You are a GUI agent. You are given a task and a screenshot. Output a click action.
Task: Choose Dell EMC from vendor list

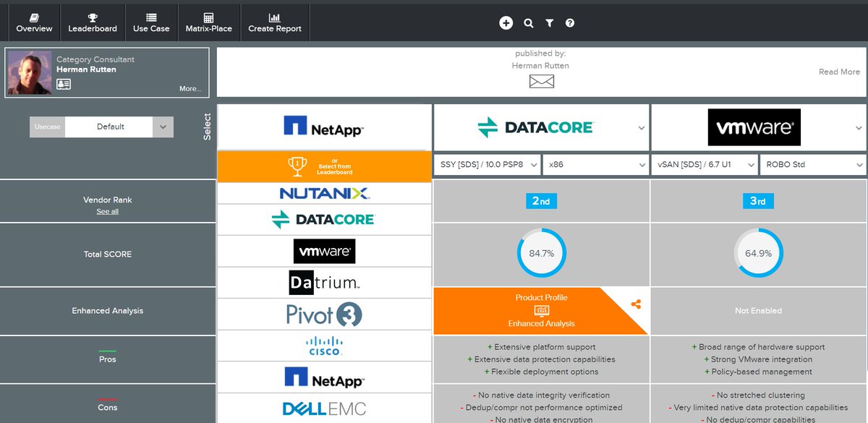click(324, 409)
